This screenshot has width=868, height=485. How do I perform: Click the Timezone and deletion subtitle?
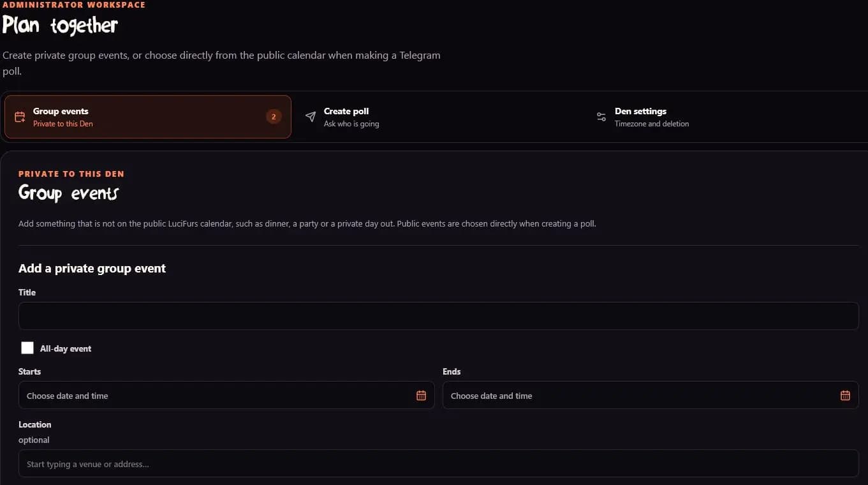652,124
